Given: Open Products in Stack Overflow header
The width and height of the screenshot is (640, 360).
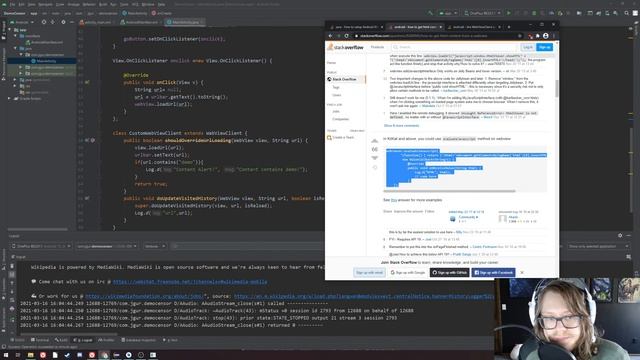Looking at the screenshot, I should click(377, 47).
